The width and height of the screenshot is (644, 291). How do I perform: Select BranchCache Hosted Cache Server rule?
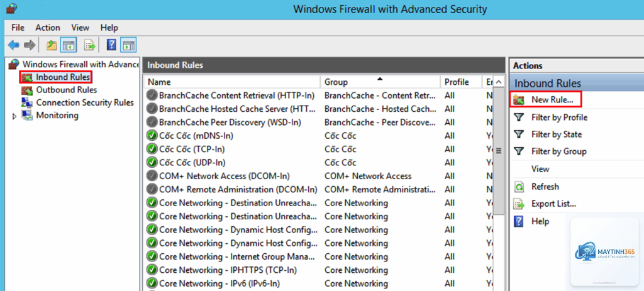click(237, 109)
